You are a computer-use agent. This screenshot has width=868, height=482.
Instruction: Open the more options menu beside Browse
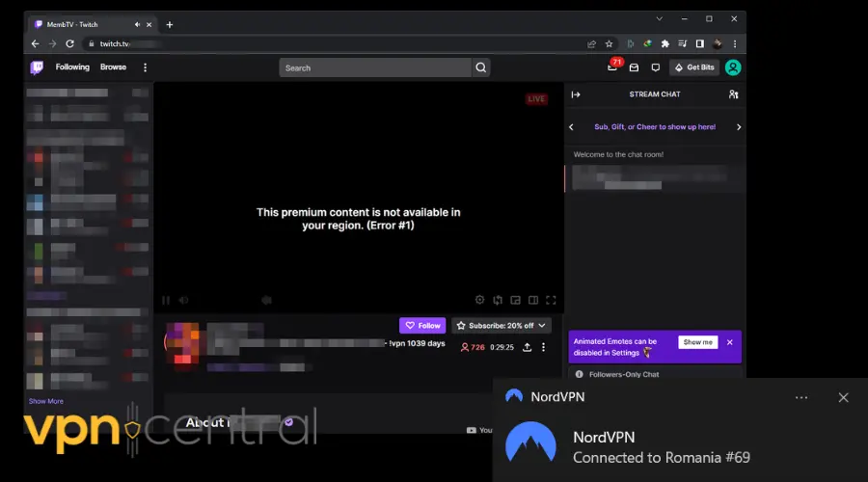145,67
